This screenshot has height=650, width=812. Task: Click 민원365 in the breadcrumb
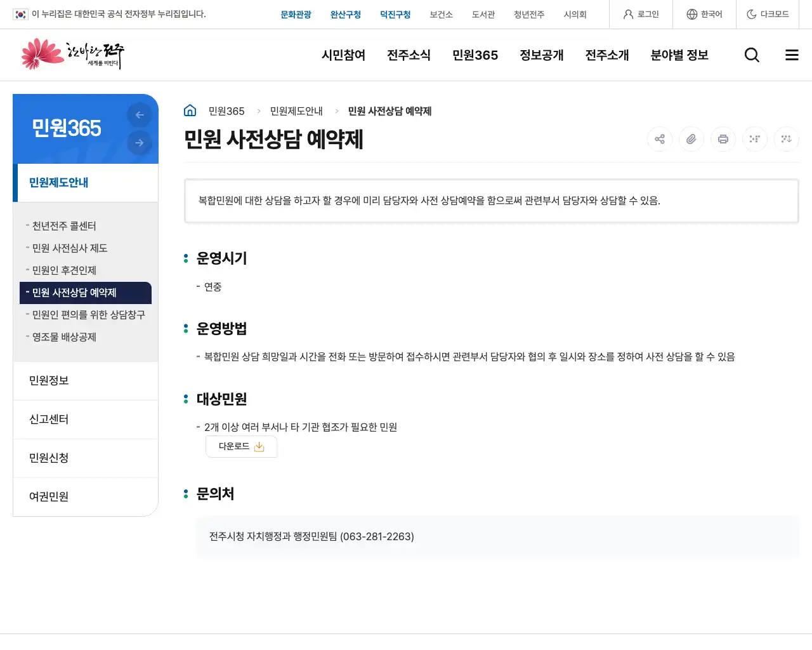pyautogui.click(x=226, y=111)
